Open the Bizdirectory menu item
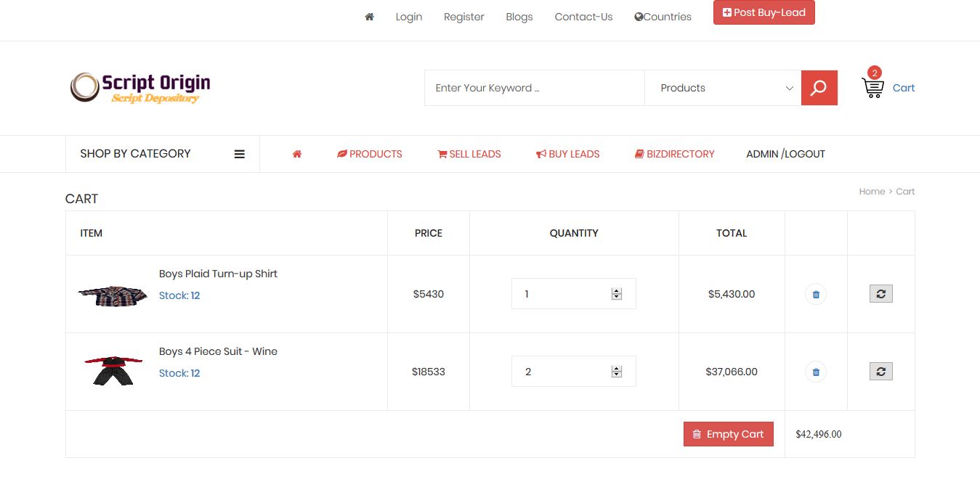The height and width of the screenshot is (503, 980). pyautogui.click(x=675, y=154)
